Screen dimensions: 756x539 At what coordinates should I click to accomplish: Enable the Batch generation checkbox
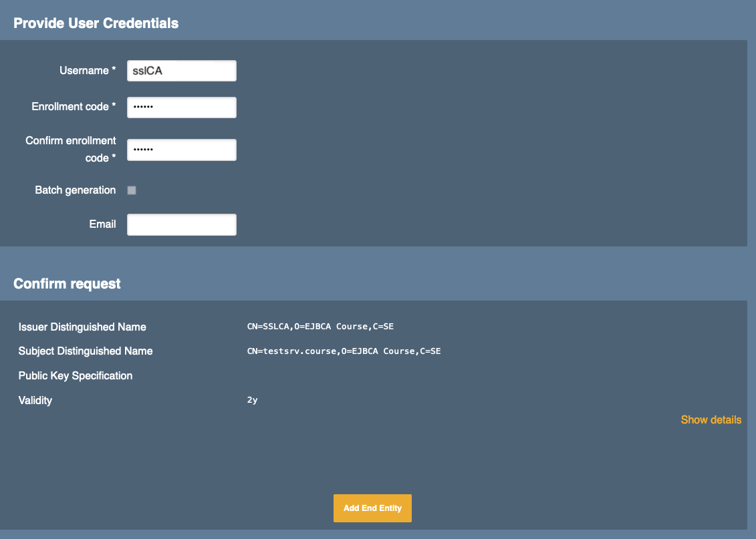132,190
